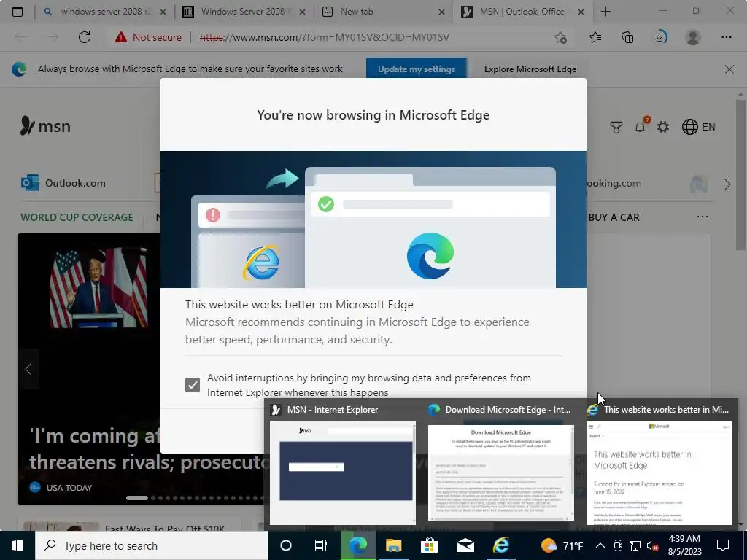Uncheck Avoid interruptions browsing data checkbox
Screen dimensions: 747x560
[x=193, y=385]
